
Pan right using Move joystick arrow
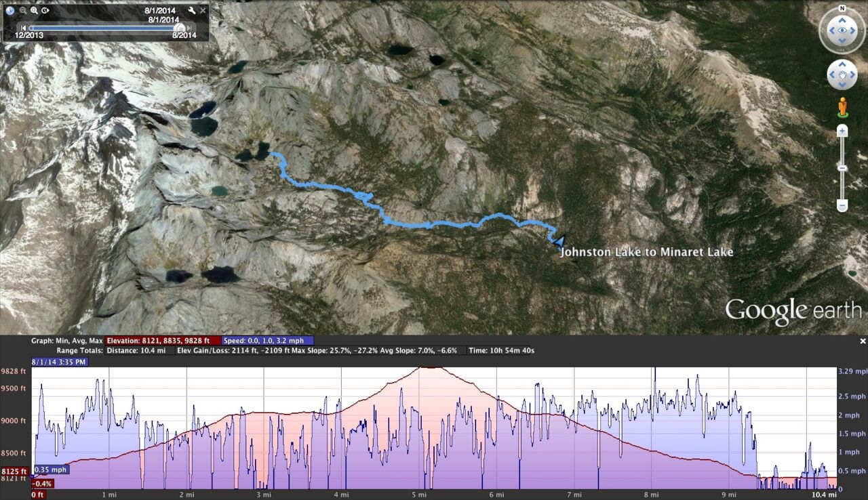[853, 75]
